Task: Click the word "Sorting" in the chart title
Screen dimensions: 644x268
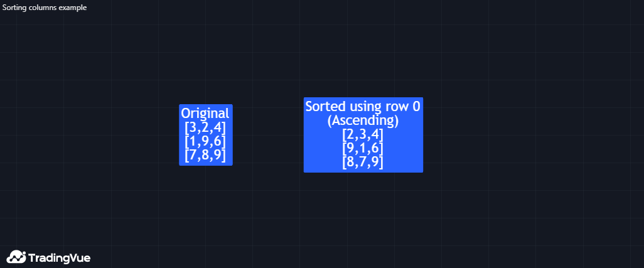Action: [14, 8]
